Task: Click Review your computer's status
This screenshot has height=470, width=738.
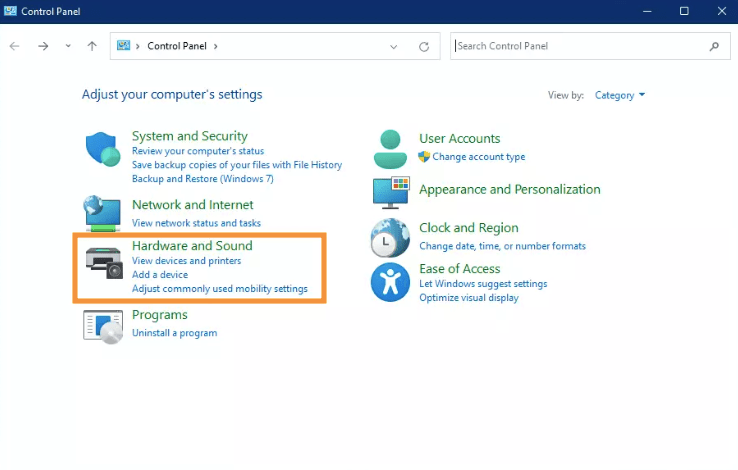Action: 198,151
